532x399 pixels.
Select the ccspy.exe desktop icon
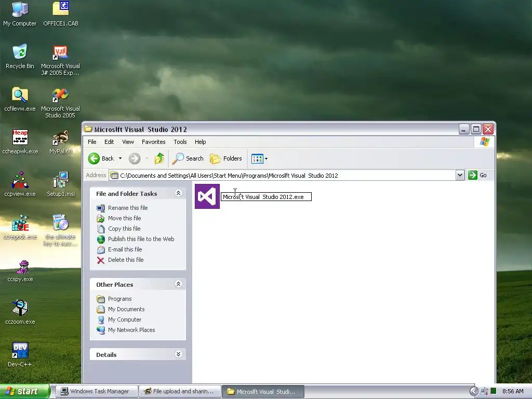20,270
